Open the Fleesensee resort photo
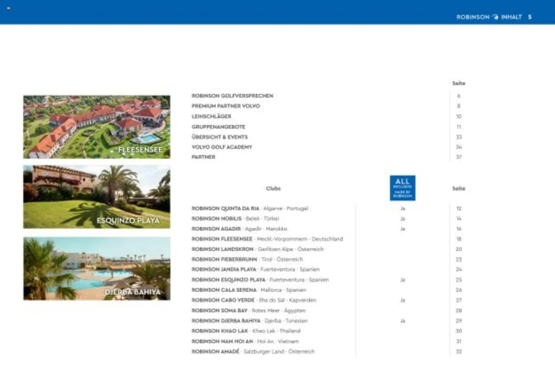555x392 pixels. [97, 127]
